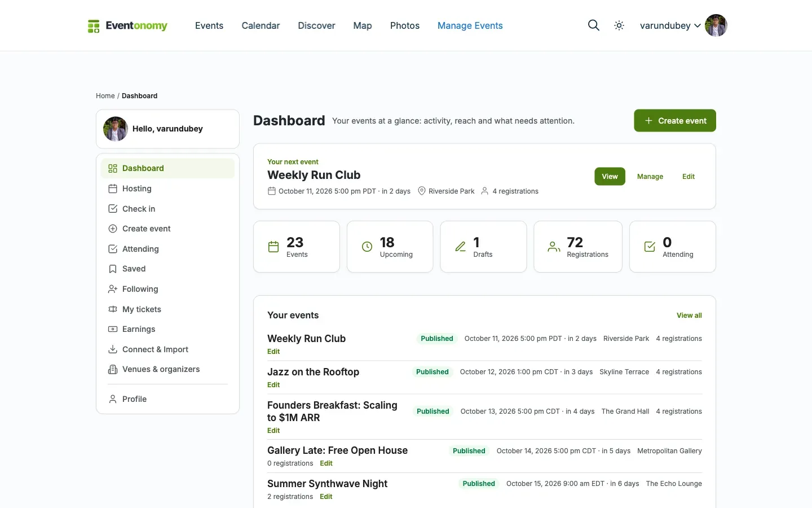Click the Attending icon in sidebar
812x508 pixels.
pyautogui.click(x=113, y=249)
